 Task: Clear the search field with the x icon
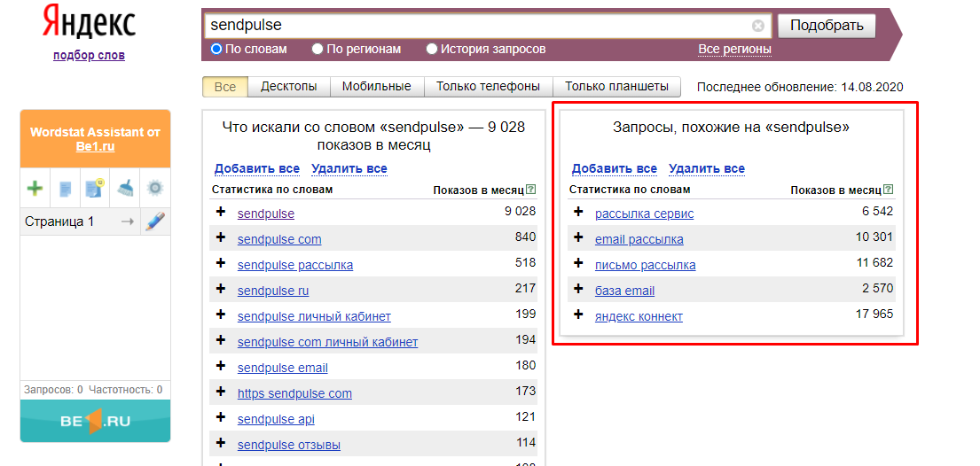click(758, 26)
